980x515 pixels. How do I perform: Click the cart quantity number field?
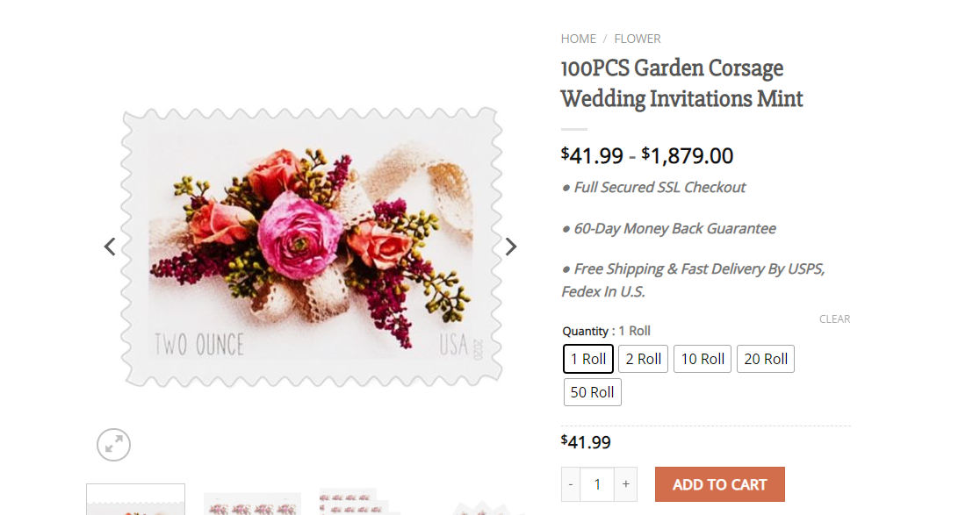(598, 484)
